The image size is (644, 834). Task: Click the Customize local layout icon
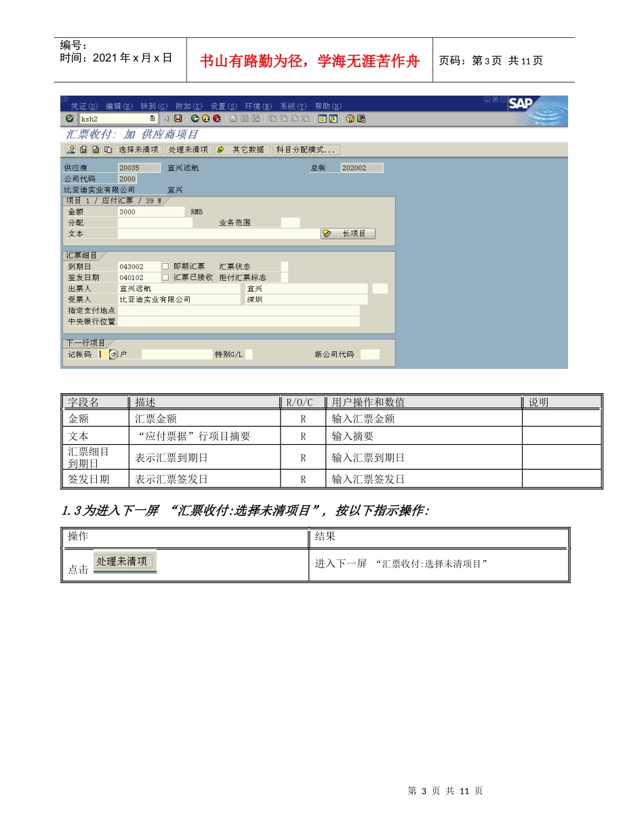click(361, 119)
